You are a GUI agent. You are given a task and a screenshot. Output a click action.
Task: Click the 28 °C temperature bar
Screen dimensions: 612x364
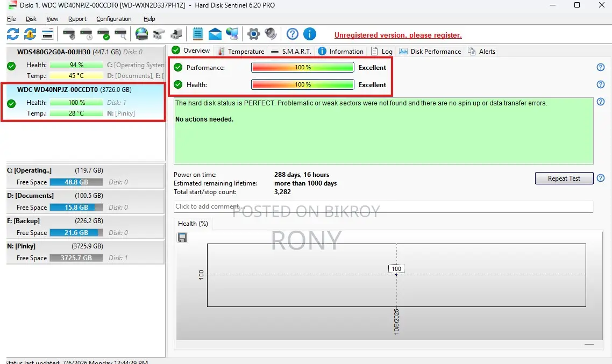coord(76,113)
